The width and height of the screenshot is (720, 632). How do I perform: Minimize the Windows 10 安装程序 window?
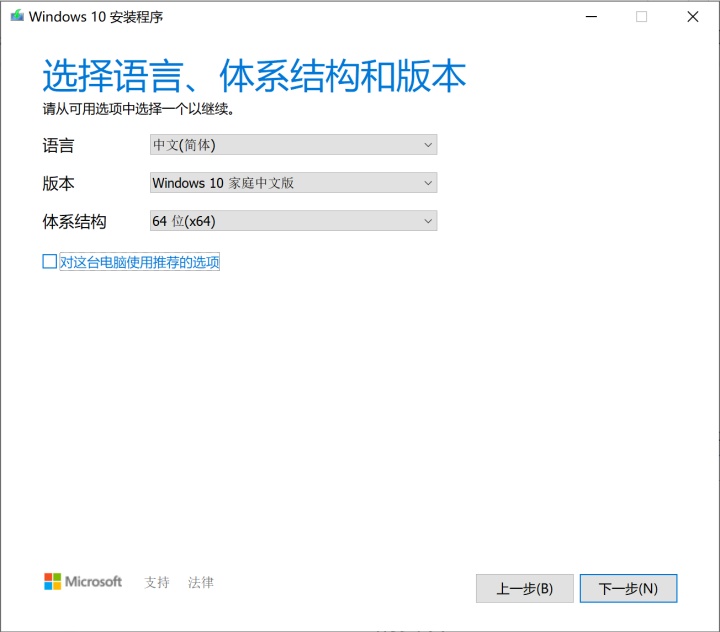point(591,17)
